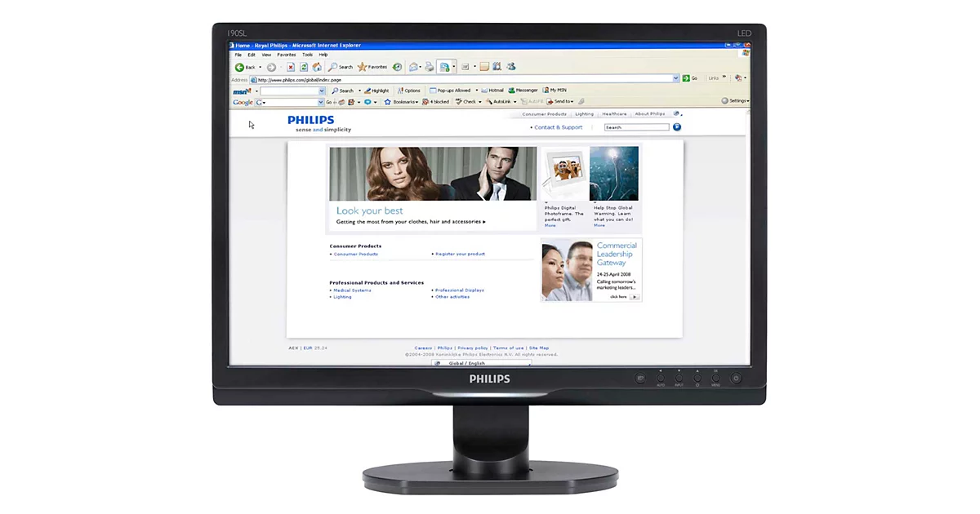Click the Google toolbar search field
This screenshot has height=514, width=980.
290,102
